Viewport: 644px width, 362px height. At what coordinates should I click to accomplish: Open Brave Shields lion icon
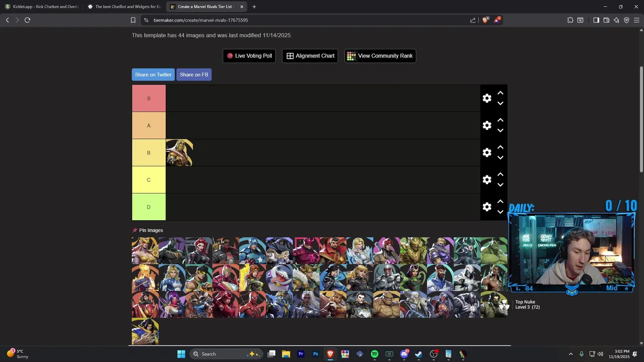point(486,20)
